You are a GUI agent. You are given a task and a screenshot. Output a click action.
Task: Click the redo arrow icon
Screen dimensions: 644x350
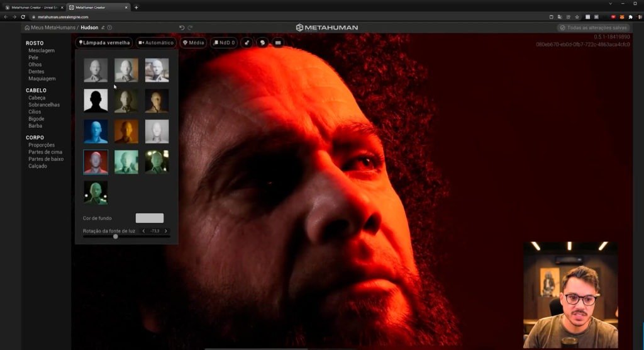coord(190,28)
